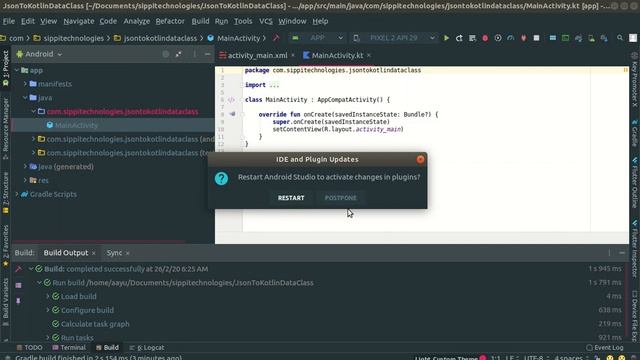Hide the Build panel with minus icon
The height and width of the screenshot is (360, 640).
click(x=622, y=253)
